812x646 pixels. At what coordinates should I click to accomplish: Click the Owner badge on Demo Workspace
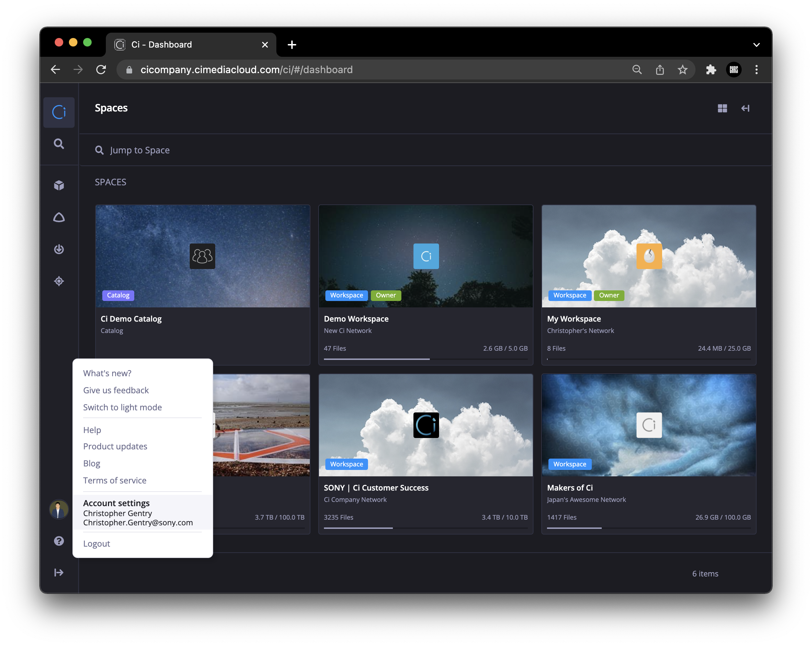tap(386, 295)
